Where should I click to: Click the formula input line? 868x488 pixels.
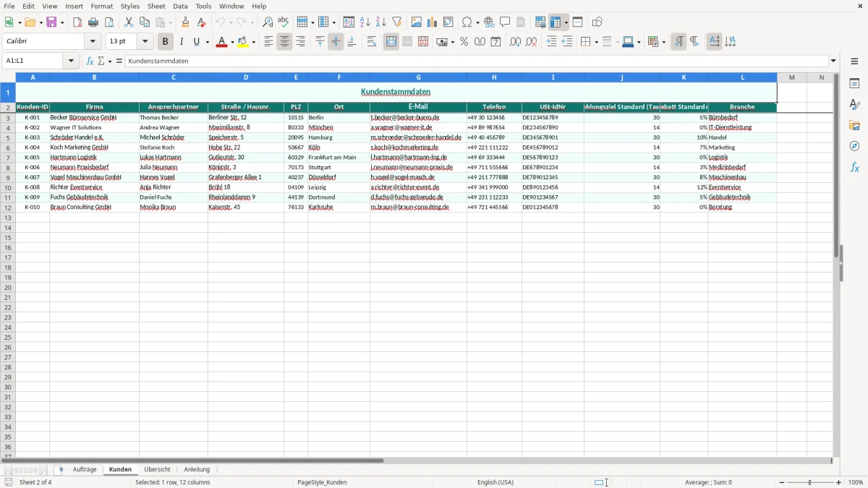(x=477, y=61)
